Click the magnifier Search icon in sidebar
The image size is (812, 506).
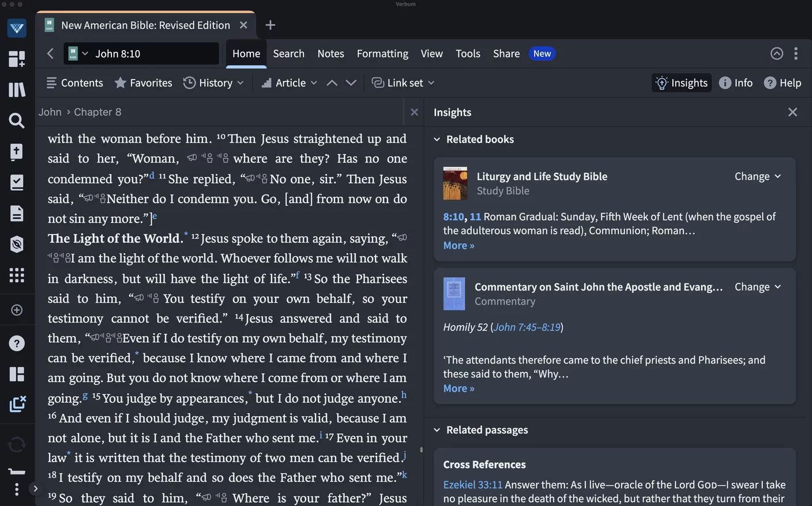click(17, 120)
